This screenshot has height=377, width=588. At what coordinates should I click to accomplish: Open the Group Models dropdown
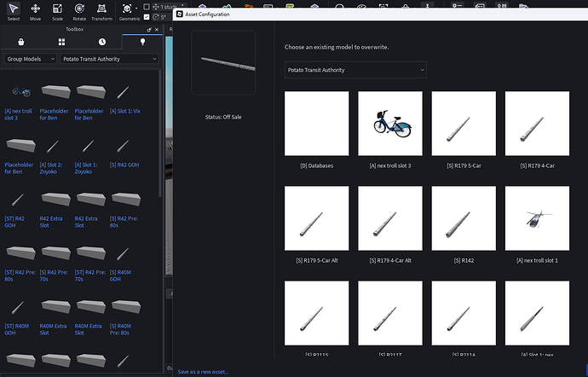[x=31, y=59]
